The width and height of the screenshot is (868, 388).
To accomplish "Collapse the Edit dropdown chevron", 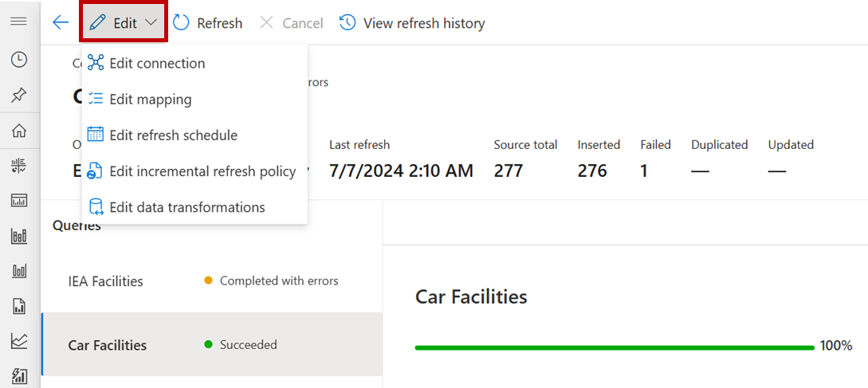I will pos(151,23).
